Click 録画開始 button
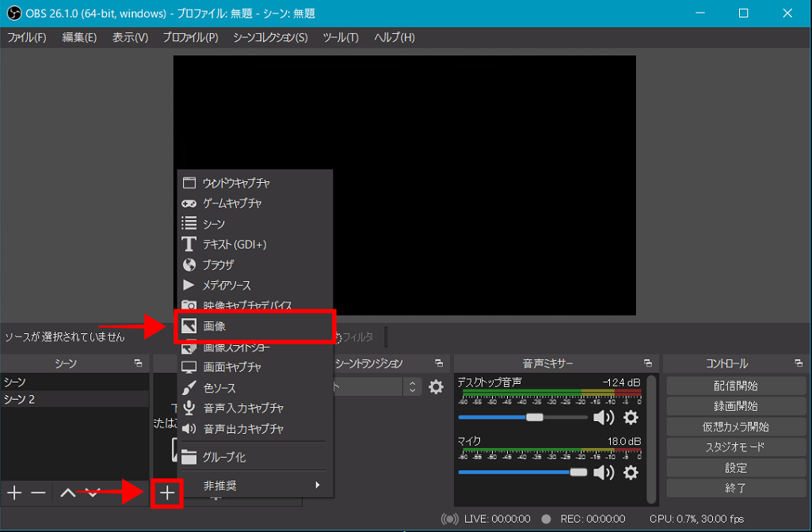 (x=736, y=406)
